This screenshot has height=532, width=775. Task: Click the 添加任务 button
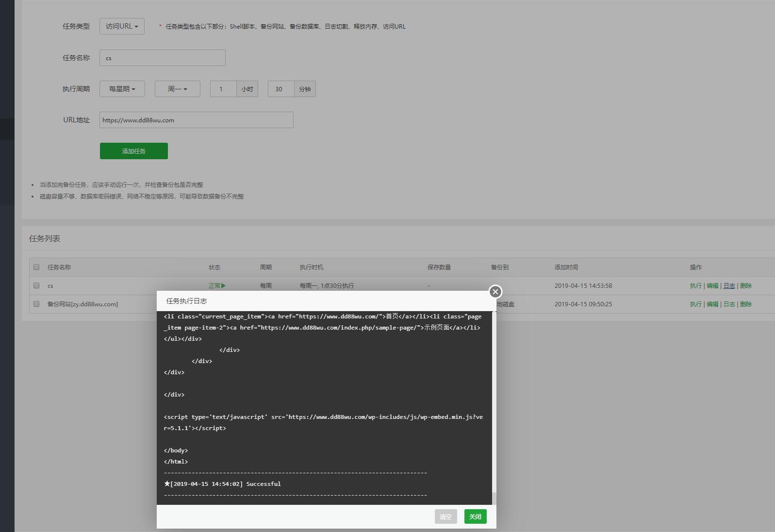click(134, 151)
